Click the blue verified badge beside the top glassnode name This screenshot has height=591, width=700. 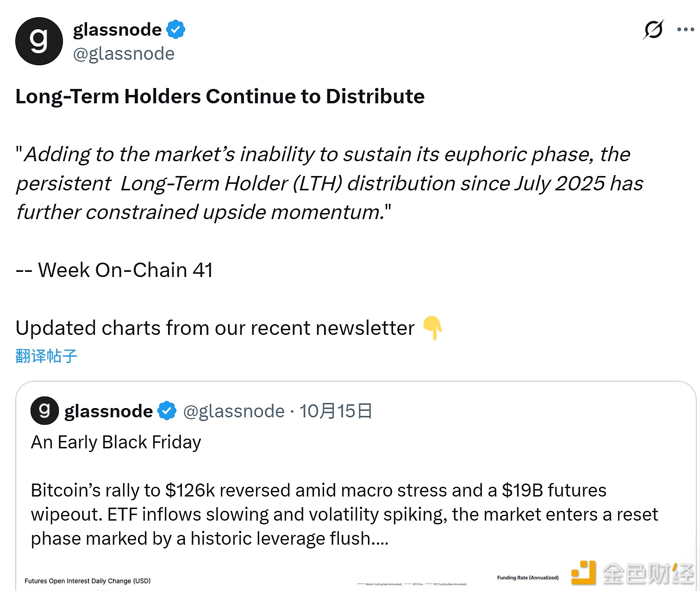(x=176, y=29)
